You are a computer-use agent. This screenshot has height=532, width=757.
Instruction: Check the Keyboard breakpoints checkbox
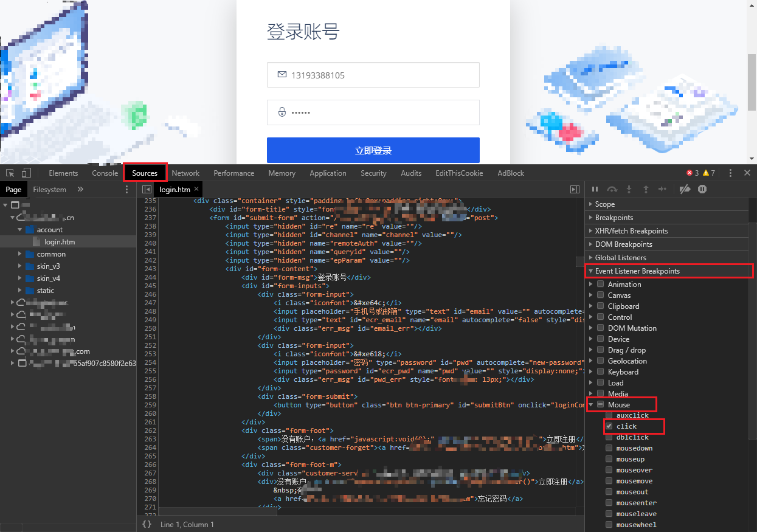tap(601, 371)
